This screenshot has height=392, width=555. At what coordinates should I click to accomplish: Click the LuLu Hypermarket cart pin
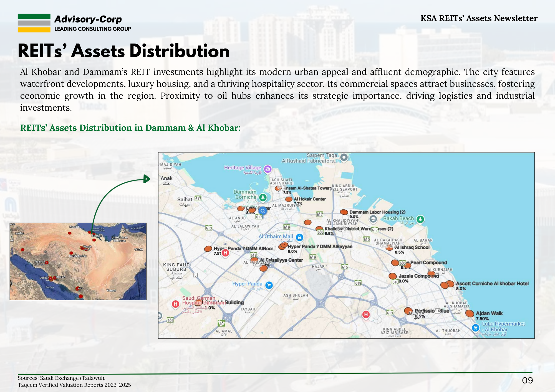pyautogui.click(x=476, y=328)
